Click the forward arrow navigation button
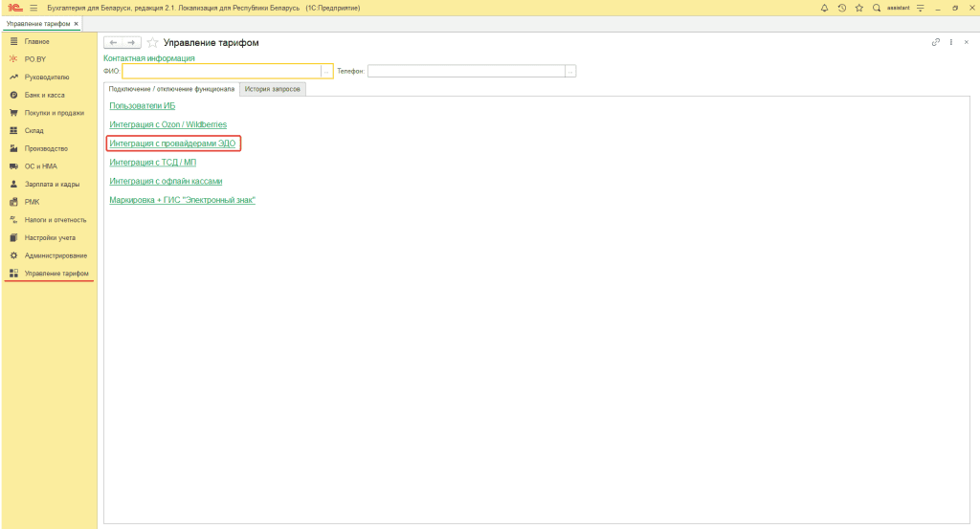The width and height of the screenshot is (980, 529). coord(132,43)
